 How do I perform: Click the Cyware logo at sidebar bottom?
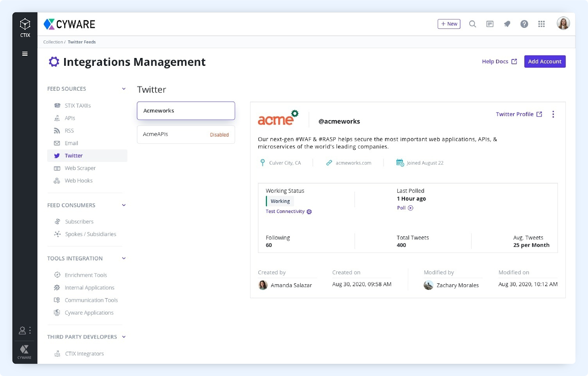pyautogui.click(x=25, y=351)
